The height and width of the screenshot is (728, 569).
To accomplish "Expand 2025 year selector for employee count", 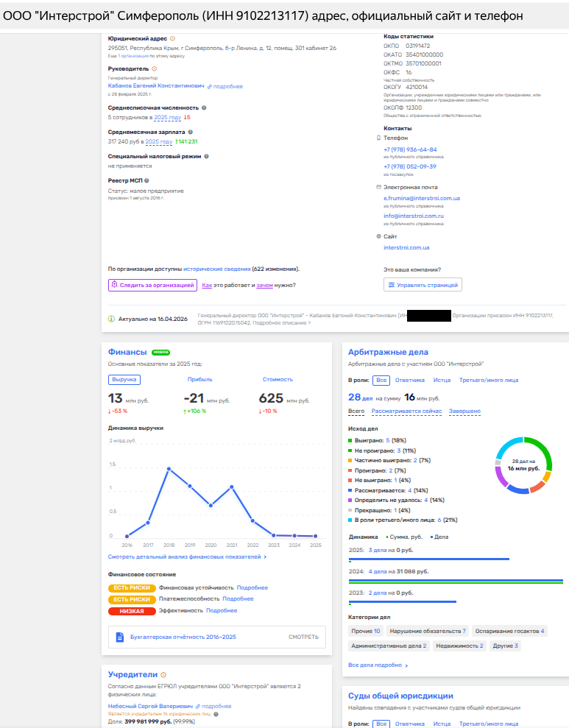I will coord(167,118).
